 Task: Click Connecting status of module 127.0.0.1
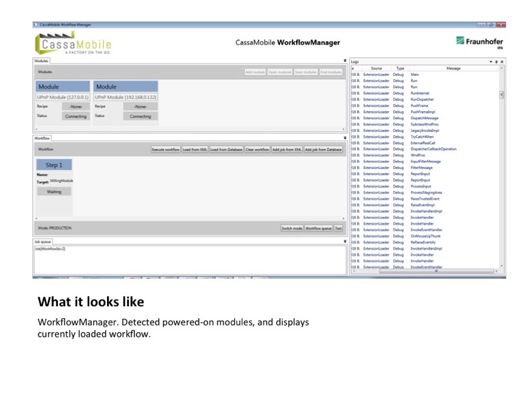click(76, 116)
